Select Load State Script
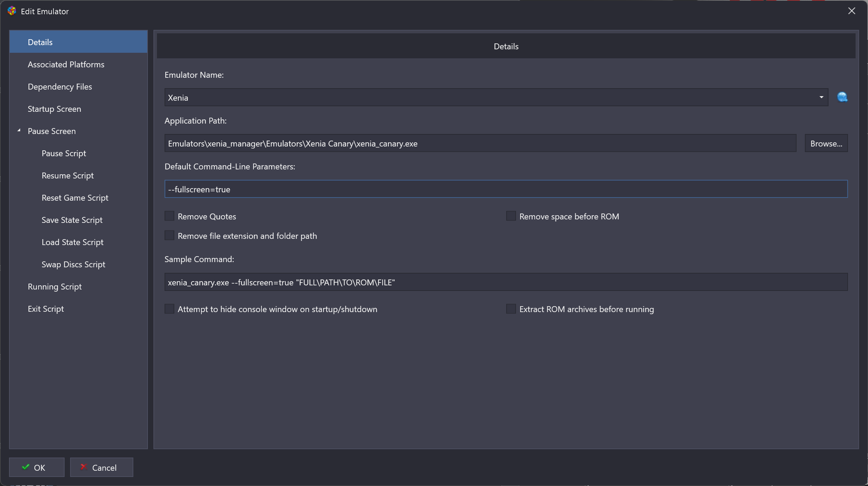Screen dimensions: 868x486 [78, 242]
